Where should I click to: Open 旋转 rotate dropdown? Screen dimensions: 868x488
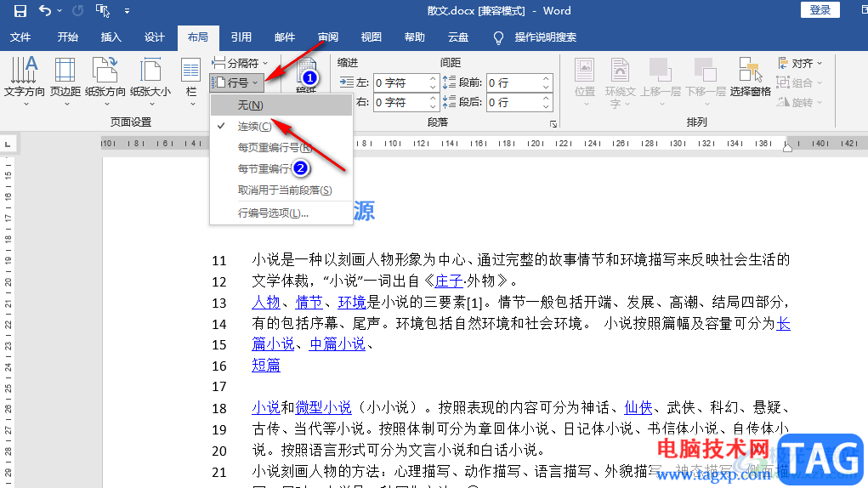(800, 102)
